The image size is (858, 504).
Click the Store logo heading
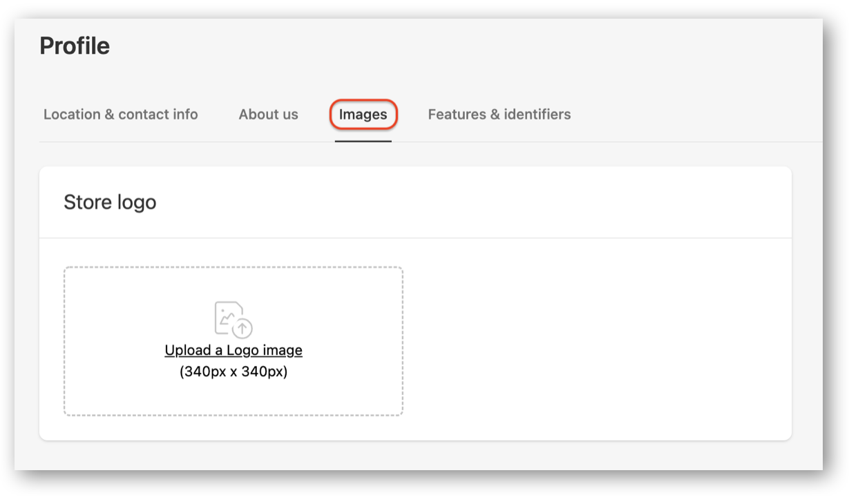tap(110, 202)
